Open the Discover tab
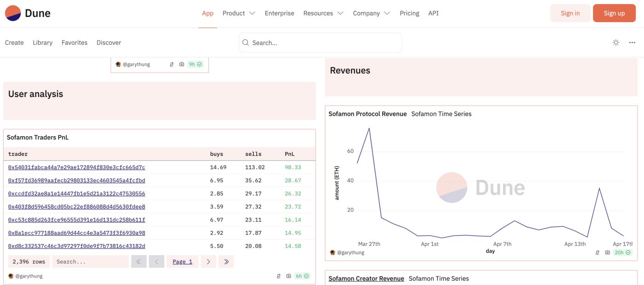 [x=109, y=43]
